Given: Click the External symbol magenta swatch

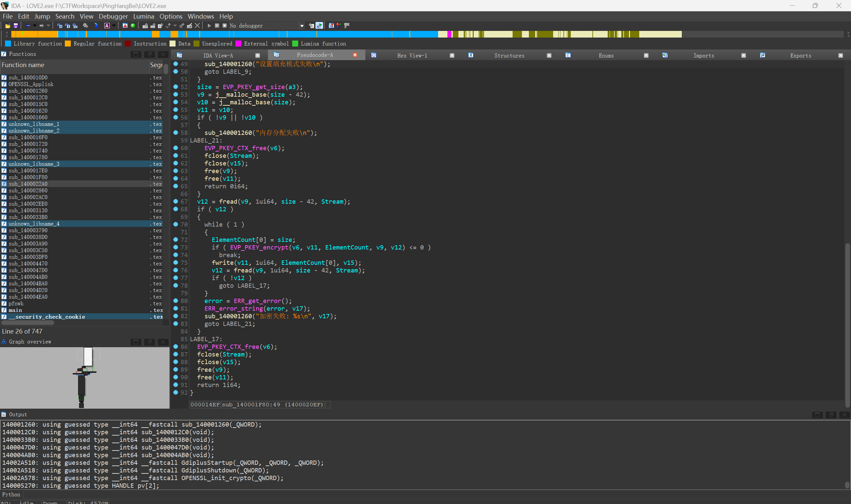Looking at the screenshot, I should click(238, 44).
